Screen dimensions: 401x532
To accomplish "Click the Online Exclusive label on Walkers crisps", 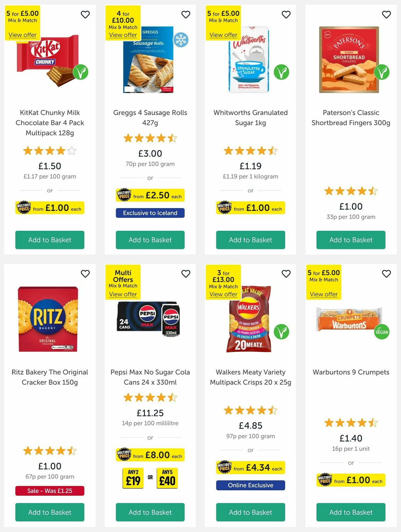I will pos(250,485).
